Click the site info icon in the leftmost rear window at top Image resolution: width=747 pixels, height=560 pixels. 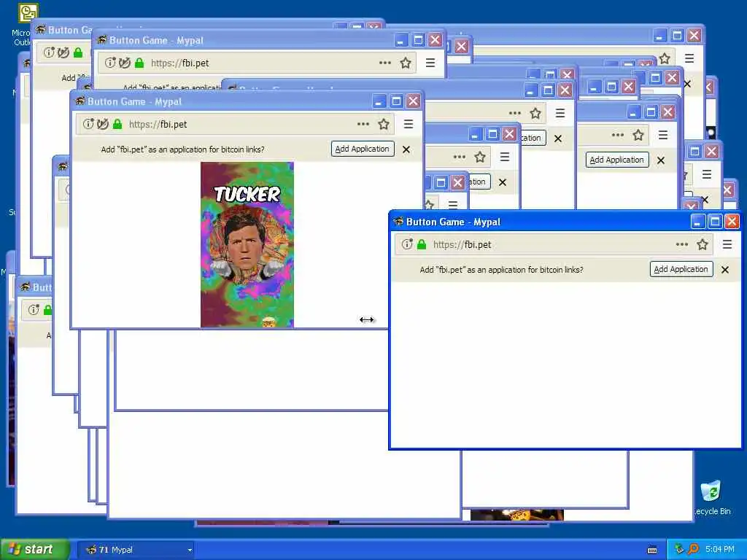49,52
